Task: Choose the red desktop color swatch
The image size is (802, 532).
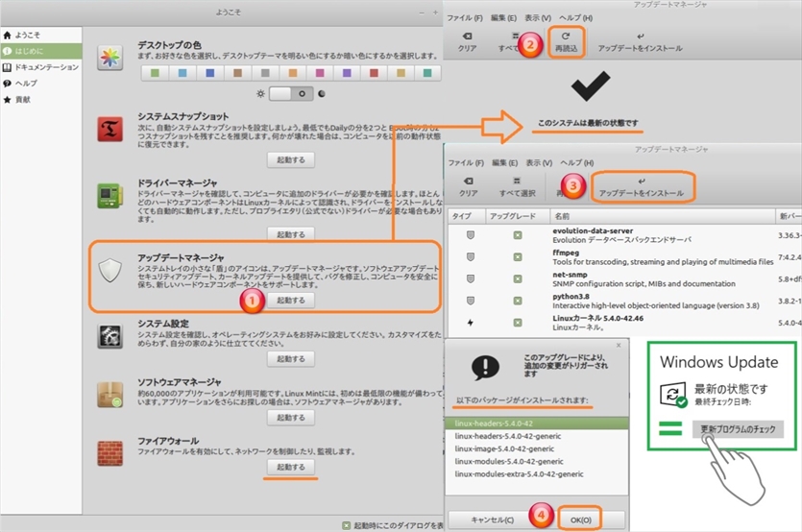Action: [x=374, y=73]
